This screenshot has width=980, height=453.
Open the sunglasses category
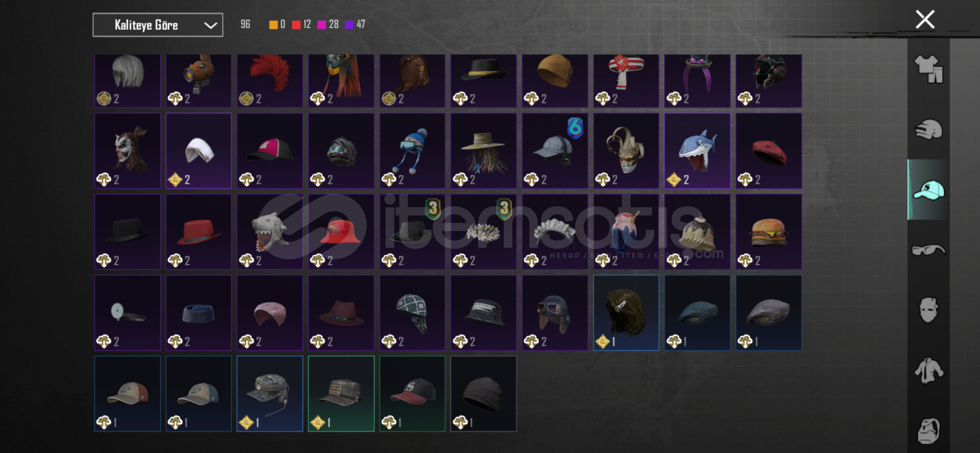pos(928,250)
